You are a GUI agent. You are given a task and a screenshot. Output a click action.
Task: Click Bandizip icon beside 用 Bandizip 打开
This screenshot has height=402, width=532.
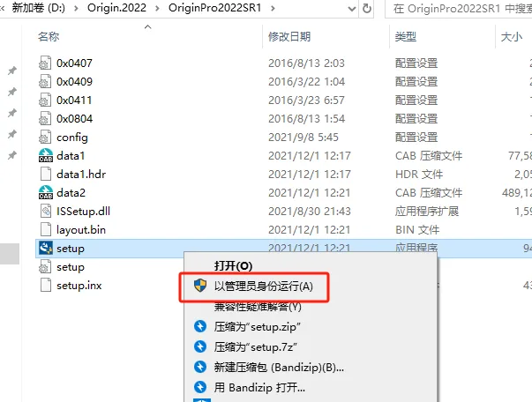[200, 387]
